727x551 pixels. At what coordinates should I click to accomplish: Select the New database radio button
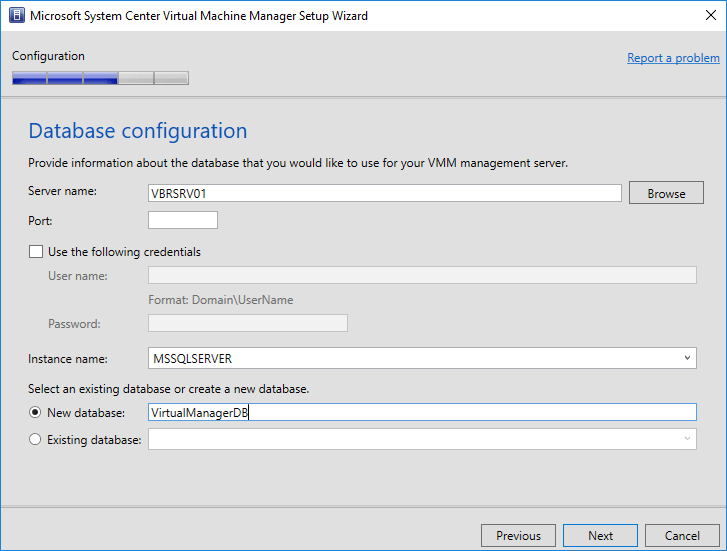point(37,412)
